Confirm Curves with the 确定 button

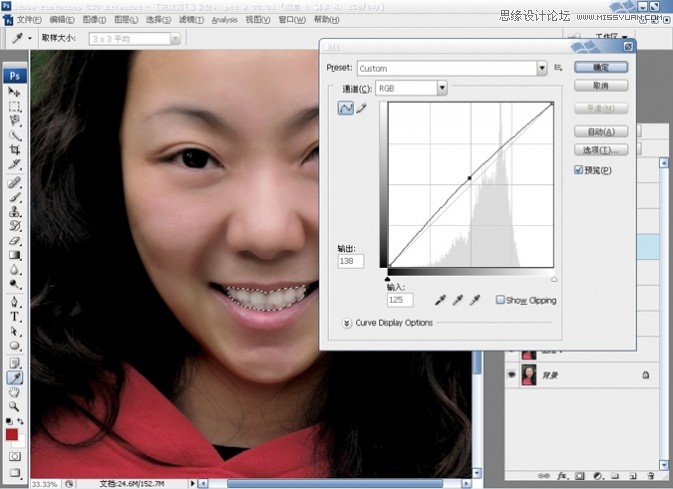pos(601,67)
